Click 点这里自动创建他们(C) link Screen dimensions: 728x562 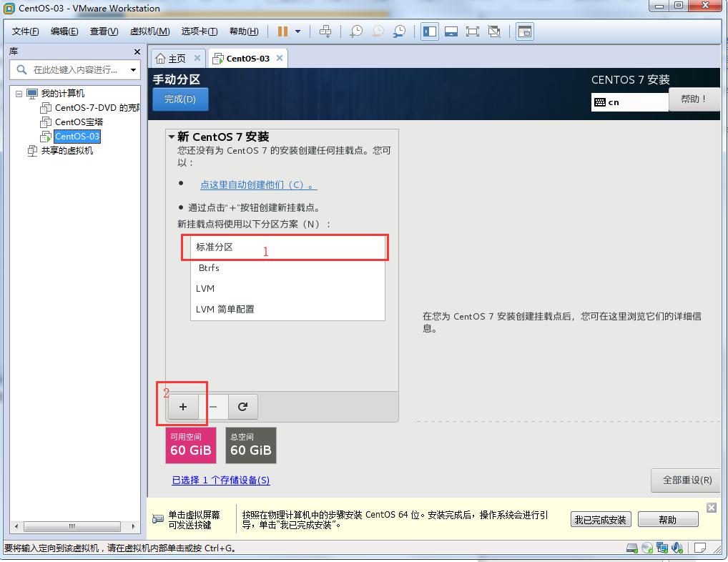(x=259, y=184)
